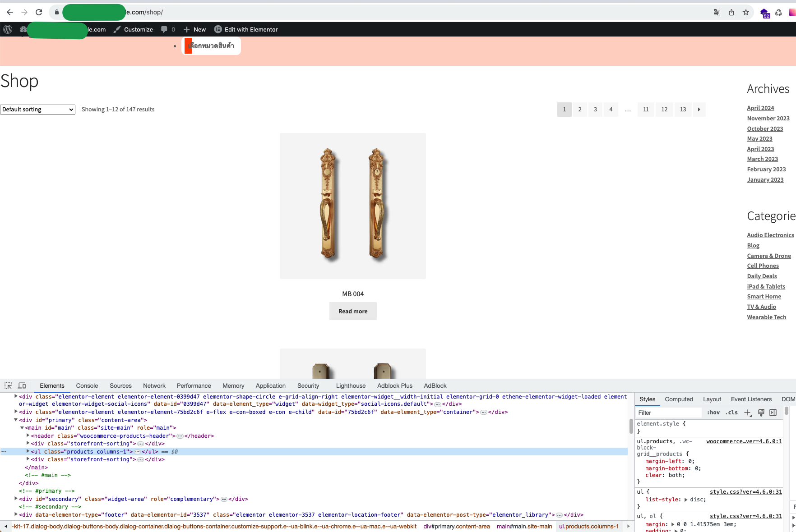Toggle the device toolbar in DevTools
The width and height of the screenshot is (796, 532).
tap(22, 385)
